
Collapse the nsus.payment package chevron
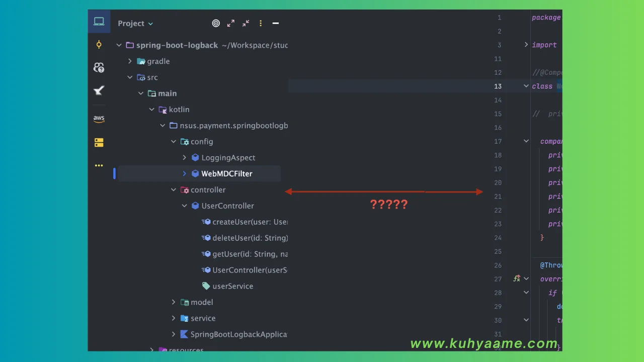[163, 126]
